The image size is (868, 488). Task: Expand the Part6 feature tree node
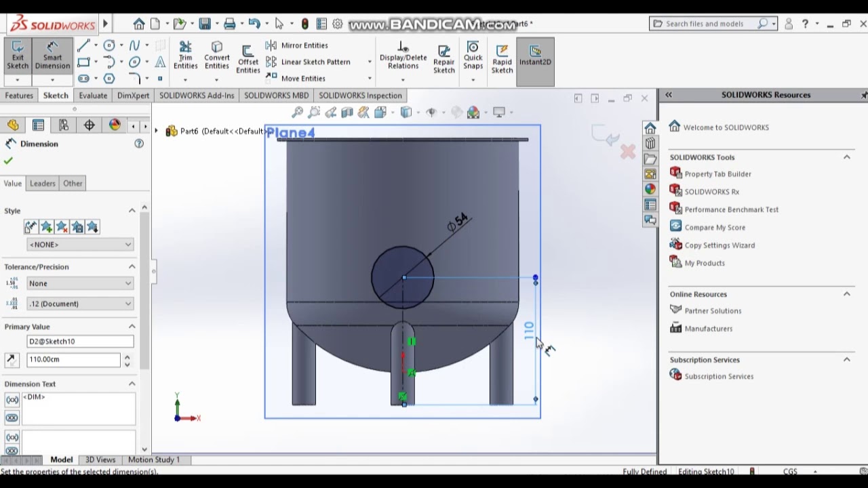pos(157,131)
